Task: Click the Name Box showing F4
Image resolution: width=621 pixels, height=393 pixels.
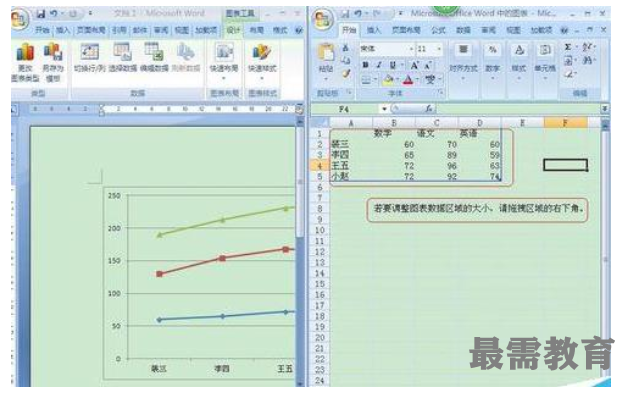Action: 345,109
